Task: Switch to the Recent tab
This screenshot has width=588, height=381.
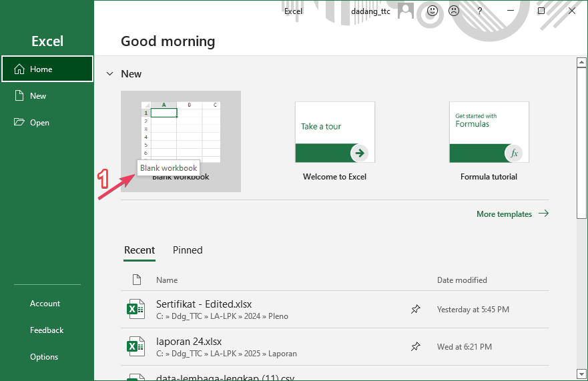Action: coord(139,250)
